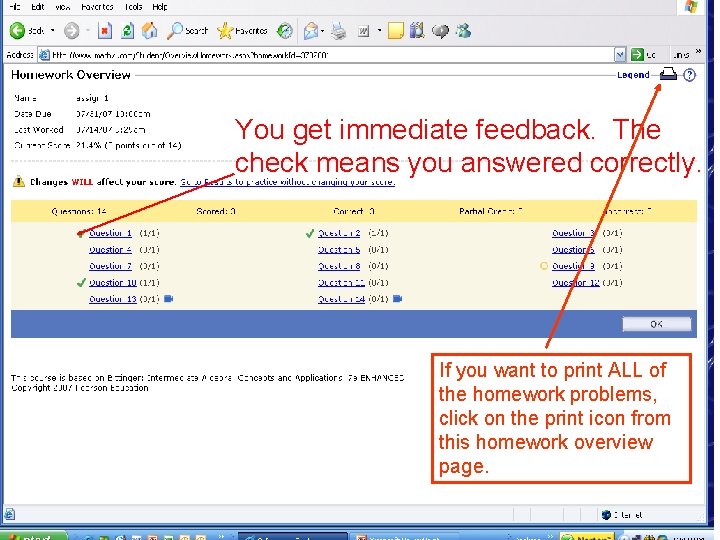Click the yellow note toolbar icon
The image size is (720, 540).
point(395,31)
